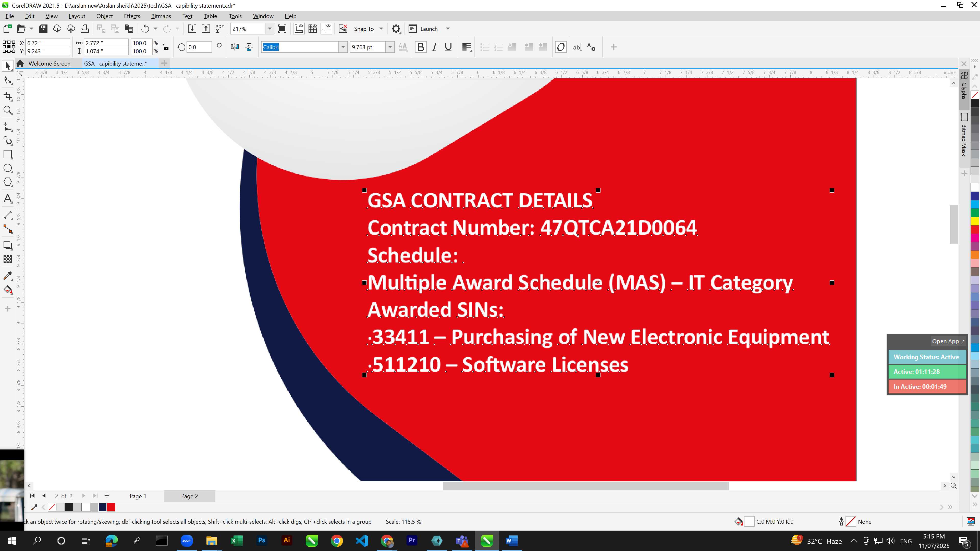
Task: Select the Interactive Fill tool
Action: coord(8,290)
